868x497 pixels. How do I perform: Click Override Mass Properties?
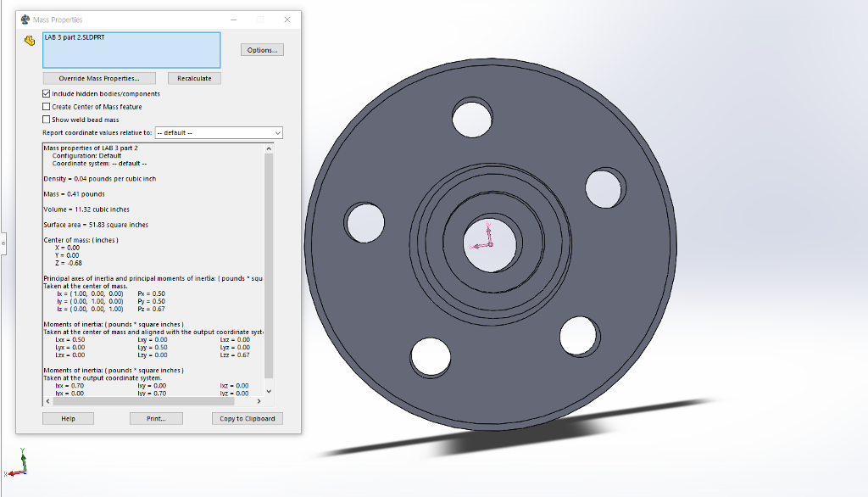[x=98, y=77]
